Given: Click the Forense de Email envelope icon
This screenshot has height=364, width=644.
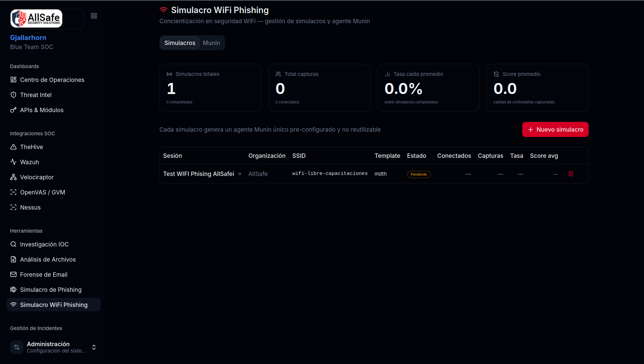Looking at the screenshot, I should tap(13, 274).
